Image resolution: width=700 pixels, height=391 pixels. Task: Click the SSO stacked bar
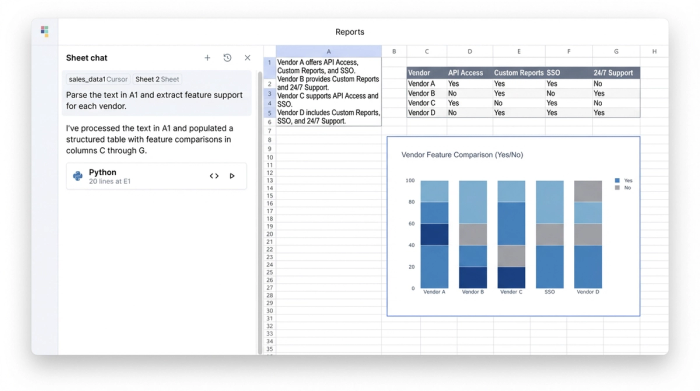point(550,234)
